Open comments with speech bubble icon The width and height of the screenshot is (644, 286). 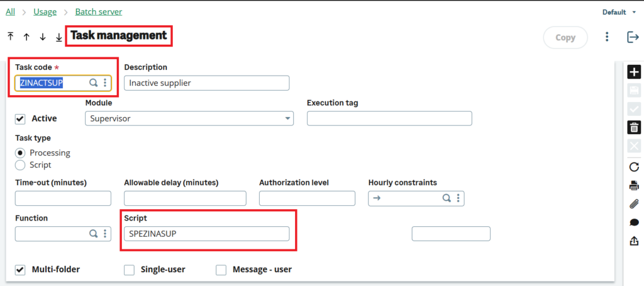pos(634,222)
